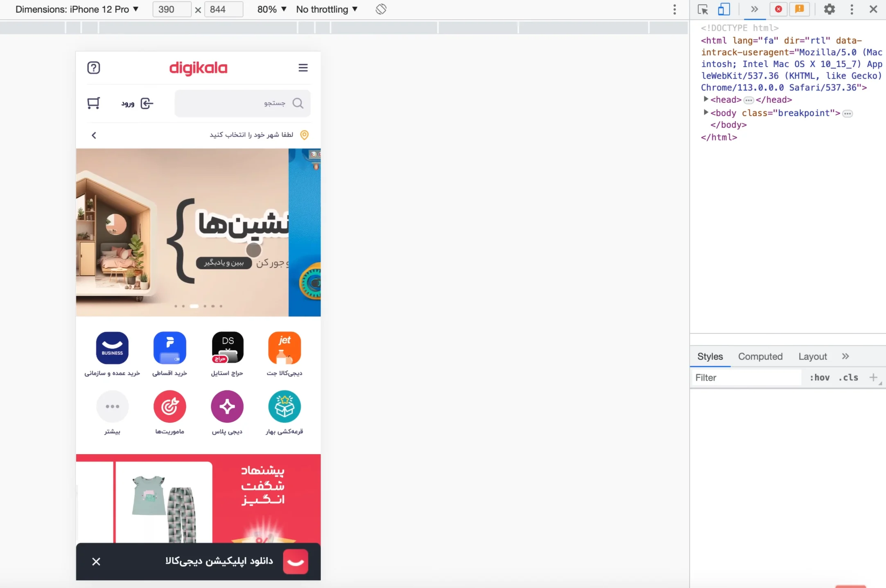Open the Business wholesale purchase icon
The height and width of the screenshot is (588, 886).
click(x=112, y=348)
